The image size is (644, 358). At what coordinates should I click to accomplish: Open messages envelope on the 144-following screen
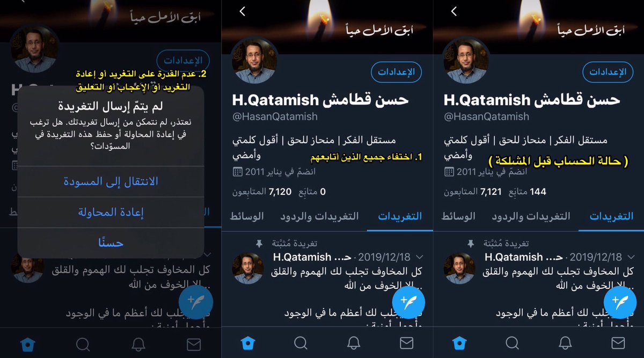pos(618,343)
